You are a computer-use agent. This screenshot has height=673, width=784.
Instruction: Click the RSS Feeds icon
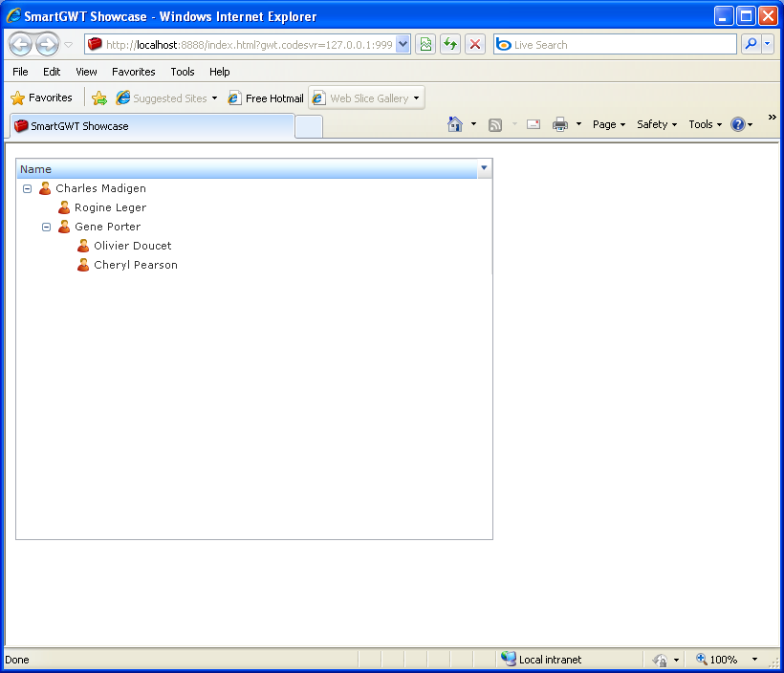point(495,124)
